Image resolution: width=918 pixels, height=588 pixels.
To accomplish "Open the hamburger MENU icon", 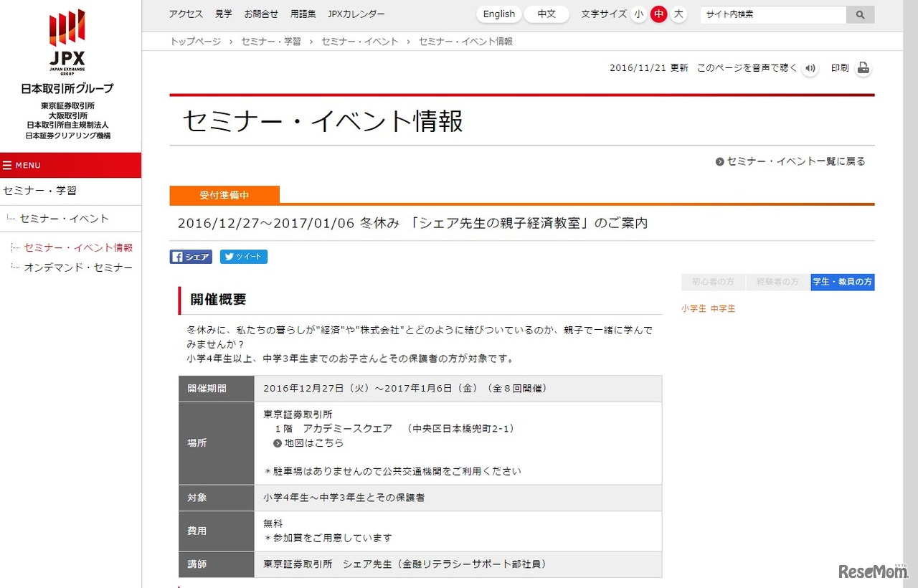I will click(x=7, y=166).
